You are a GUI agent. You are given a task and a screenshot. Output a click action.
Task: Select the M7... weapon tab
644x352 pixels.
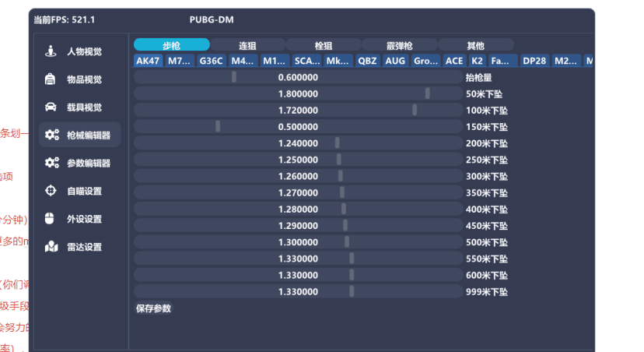(x=180, y=61)
